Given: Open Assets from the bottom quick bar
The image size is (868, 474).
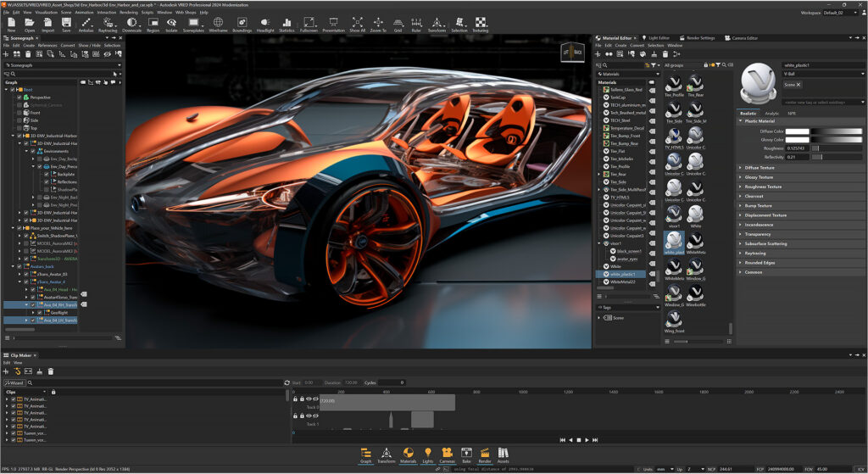Looking at the screenshot, I should (503, 455).
